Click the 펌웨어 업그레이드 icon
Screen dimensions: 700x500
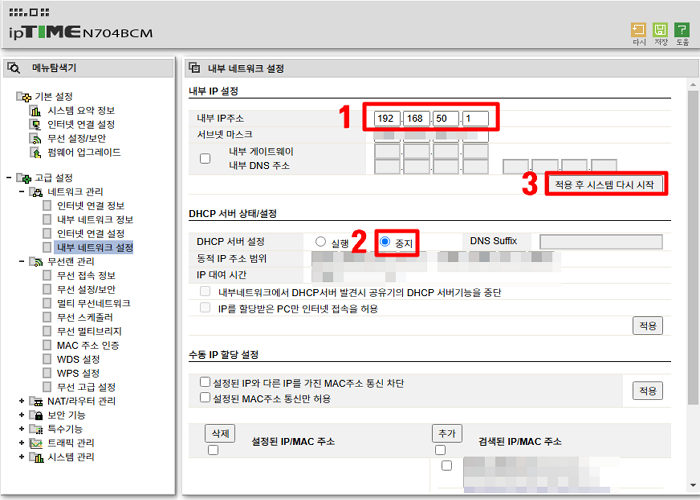(x=35, y=152)
